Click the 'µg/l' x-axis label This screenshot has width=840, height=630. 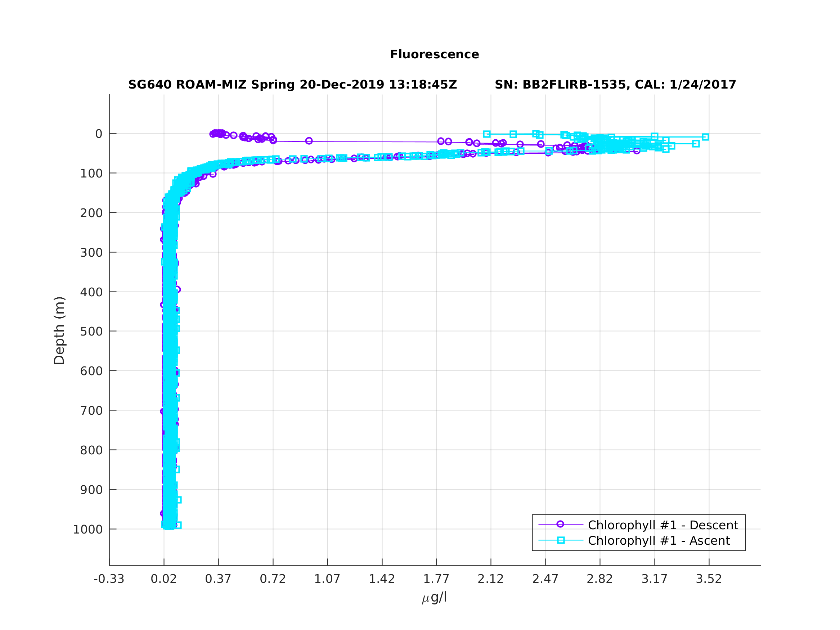[435, 597]
